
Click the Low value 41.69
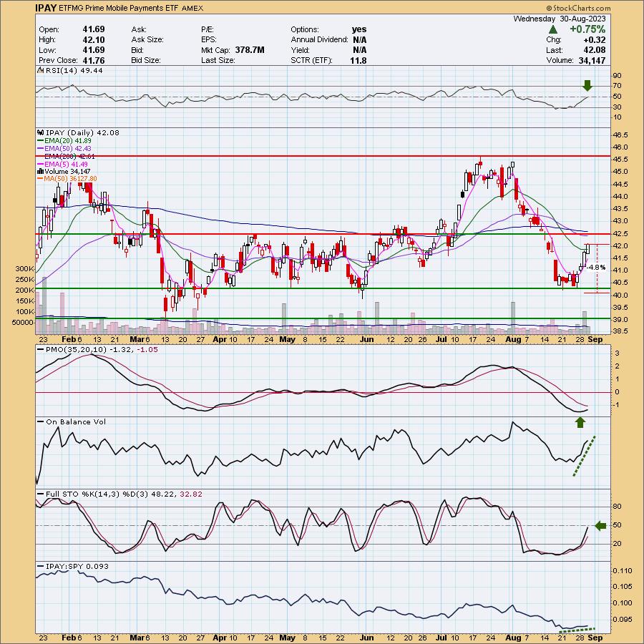point(94,50)
